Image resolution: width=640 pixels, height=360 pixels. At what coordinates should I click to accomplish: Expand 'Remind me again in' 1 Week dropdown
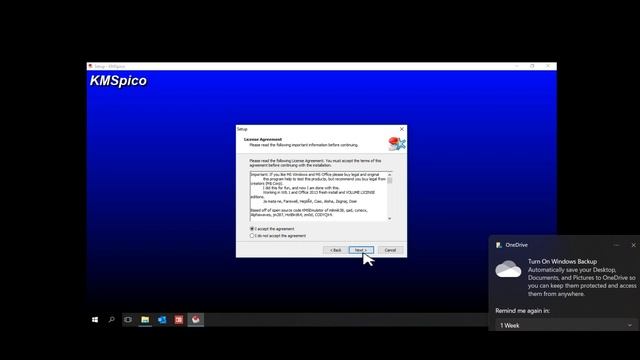[x=566, y=325]
